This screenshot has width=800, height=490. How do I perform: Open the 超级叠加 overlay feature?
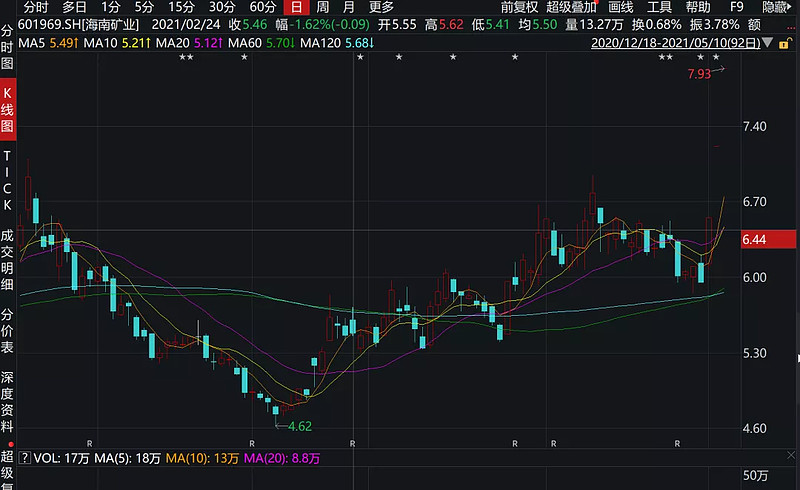coord(571,7)
